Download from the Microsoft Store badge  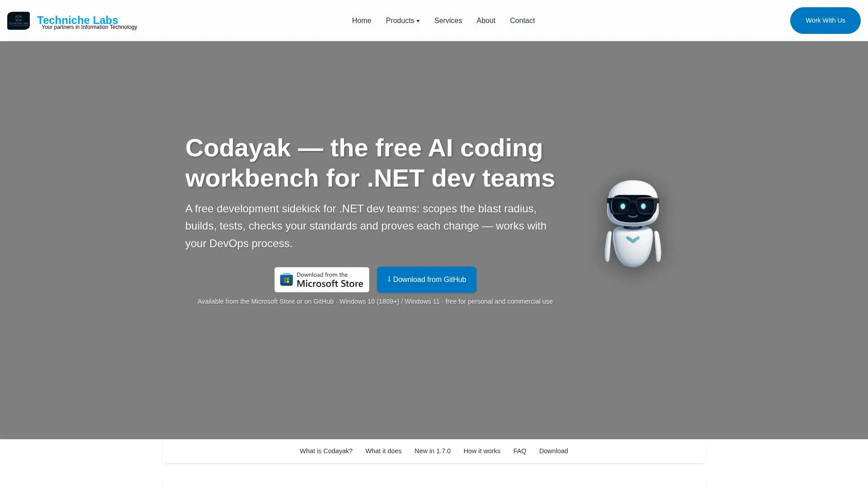[321, 280]
